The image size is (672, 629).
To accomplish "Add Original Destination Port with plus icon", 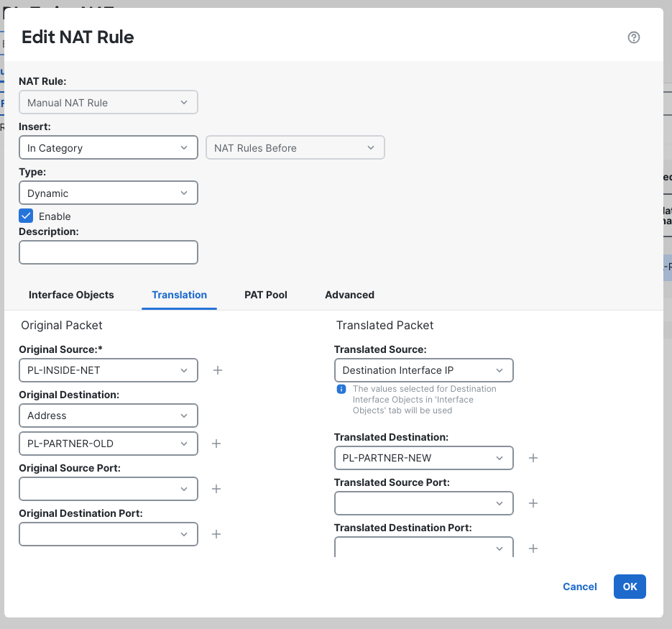I will [216, 534].
